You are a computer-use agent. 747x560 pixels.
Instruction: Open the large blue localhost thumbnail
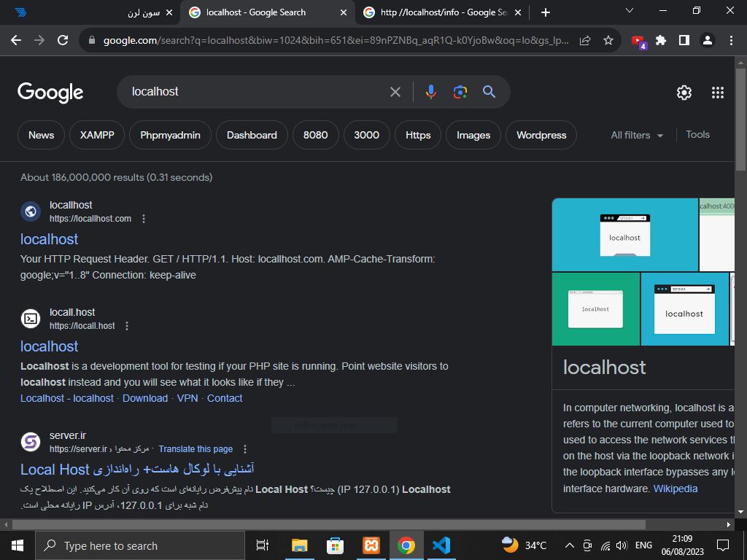[625, 235]
